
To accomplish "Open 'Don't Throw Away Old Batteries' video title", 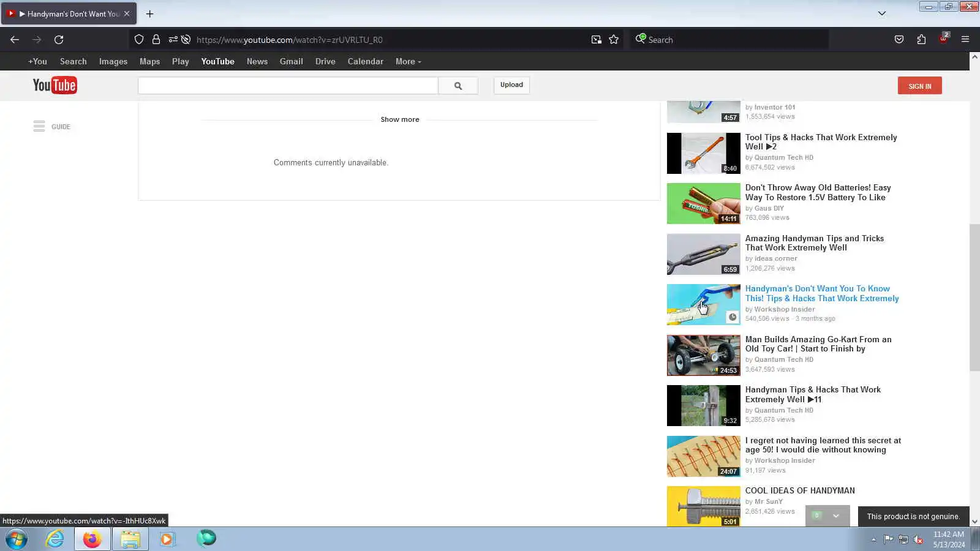I will (818, 192).
